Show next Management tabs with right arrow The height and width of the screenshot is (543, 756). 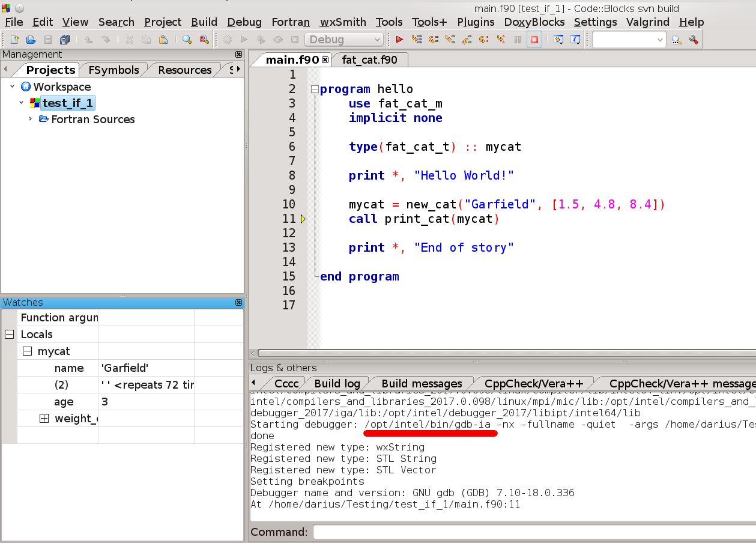tap(238, 70)
